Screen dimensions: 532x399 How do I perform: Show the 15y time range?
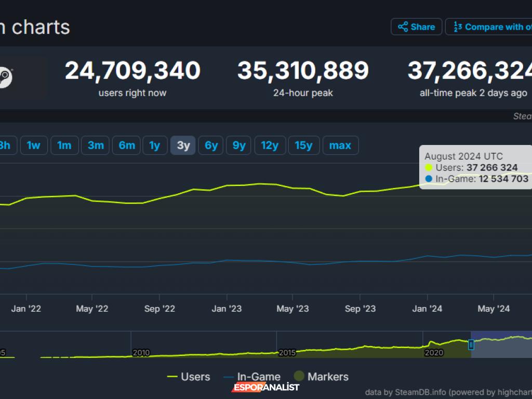click(304, 145)
